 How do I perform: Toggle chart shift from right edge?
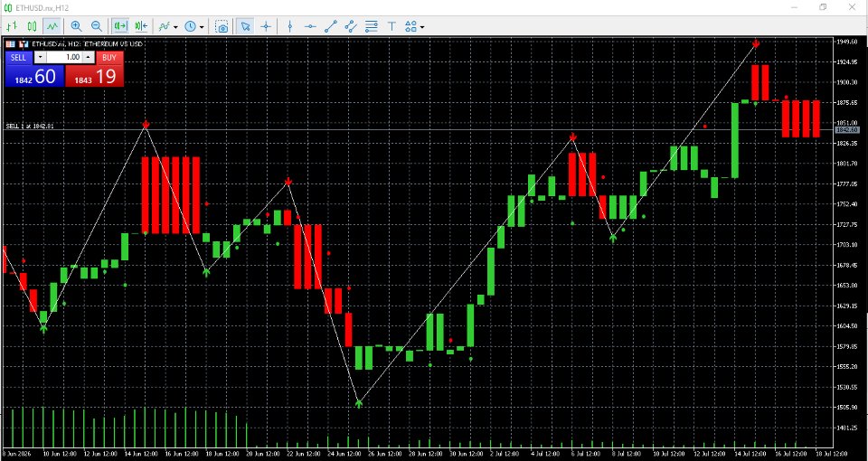coord(141,26)
